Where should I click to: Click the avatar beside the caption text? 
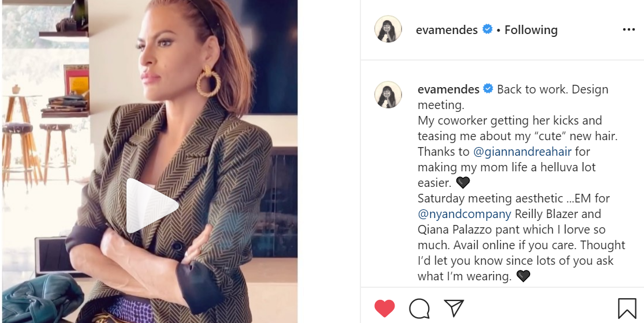click(388, 95)
